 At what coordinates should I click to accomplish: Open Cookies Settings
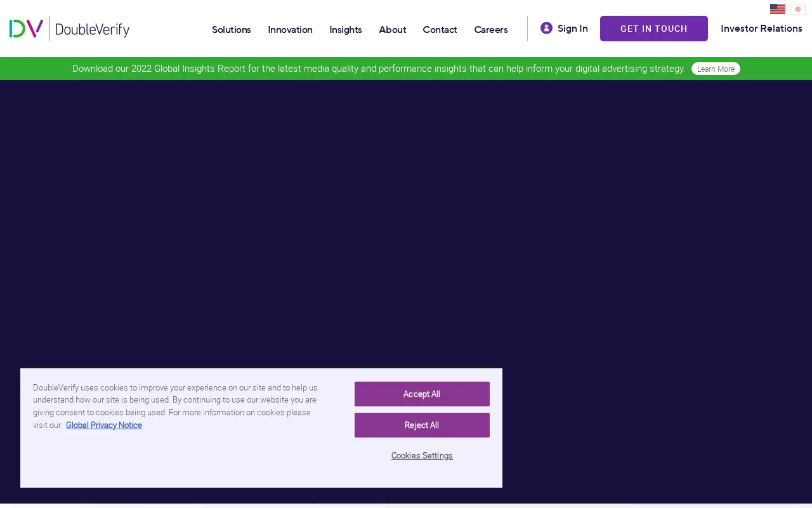point(422,456)
